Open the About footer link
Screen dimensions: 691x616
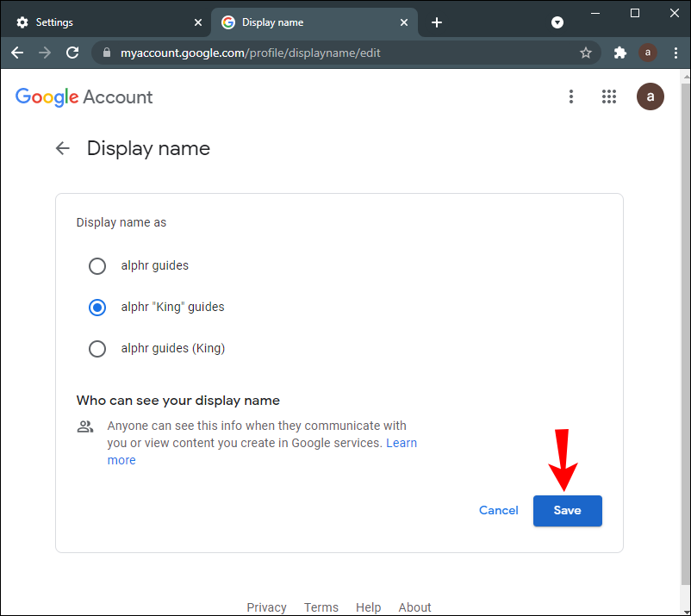[414, 607]
